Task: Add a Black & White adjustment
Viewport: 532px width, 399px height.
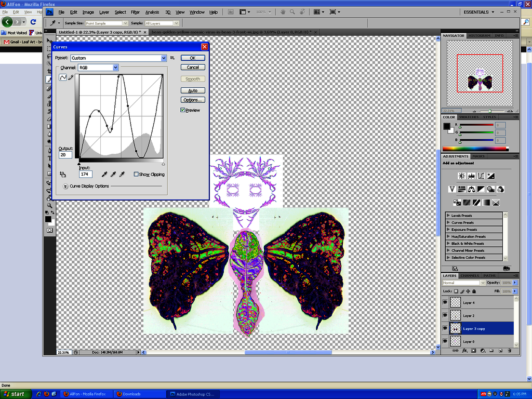Action: pyautogui.click(x=481, y=189)
